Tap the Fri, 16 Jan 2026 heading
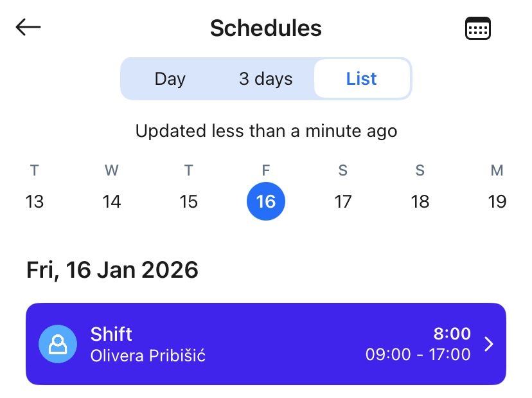Viewport: 532px width, 398px height. tap(112, 269)
